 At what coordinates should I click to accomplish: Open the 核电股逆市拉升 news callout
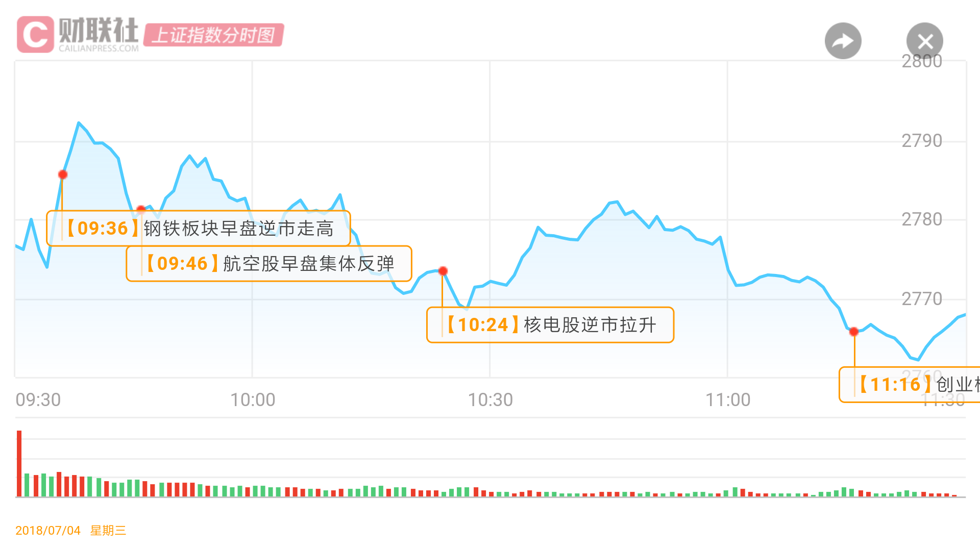tap(550, 325)
